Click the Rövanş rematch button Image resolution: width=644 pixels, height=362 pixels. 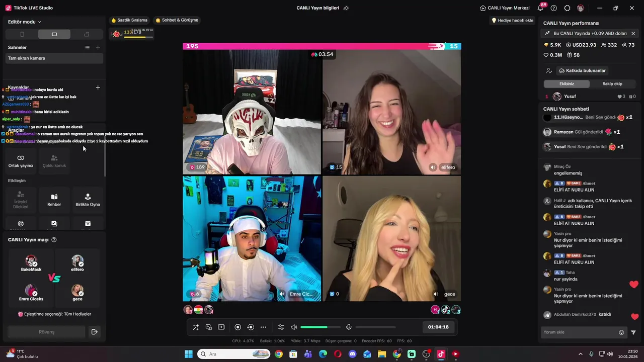[46, 332]
